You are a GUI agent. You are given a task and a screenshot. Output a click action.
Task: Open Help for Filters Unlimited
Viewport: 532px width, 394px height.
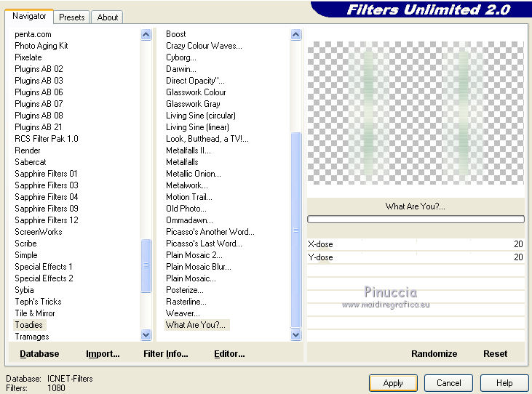[504, 383]
